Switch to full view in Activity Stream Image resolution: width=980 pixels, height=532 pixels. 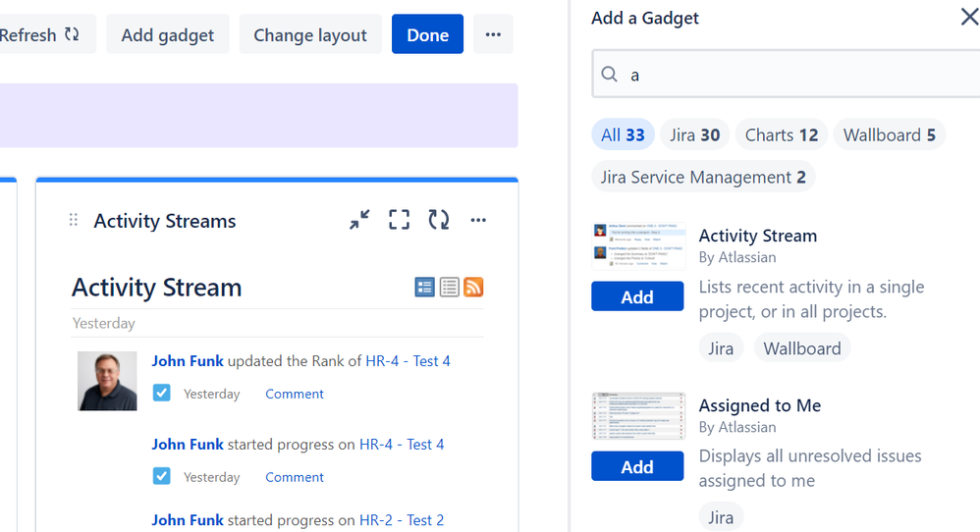[x=424, y=288]
